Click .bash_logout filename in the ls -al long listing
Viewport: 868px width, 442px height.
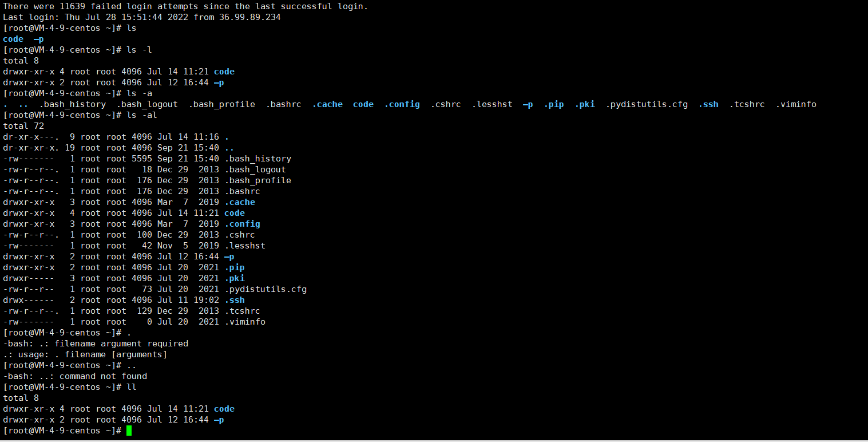[x=255, y=169]
